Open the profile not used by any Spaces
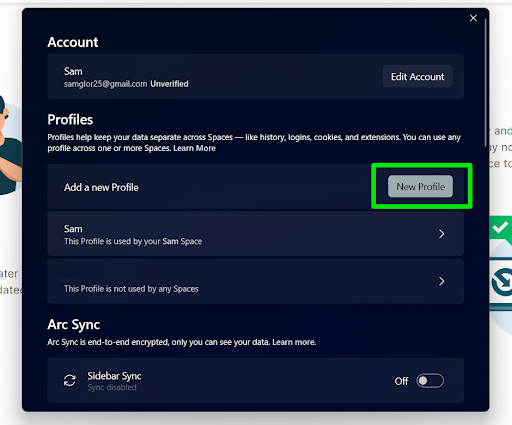 (255, 282)
